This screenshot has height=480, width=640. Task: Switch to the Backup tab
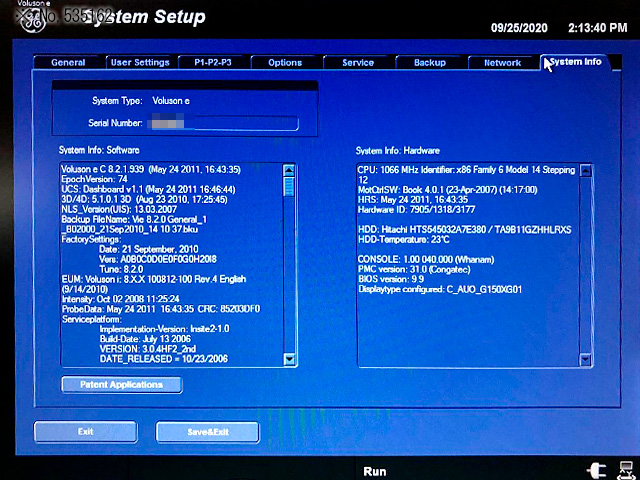[430, 62]
